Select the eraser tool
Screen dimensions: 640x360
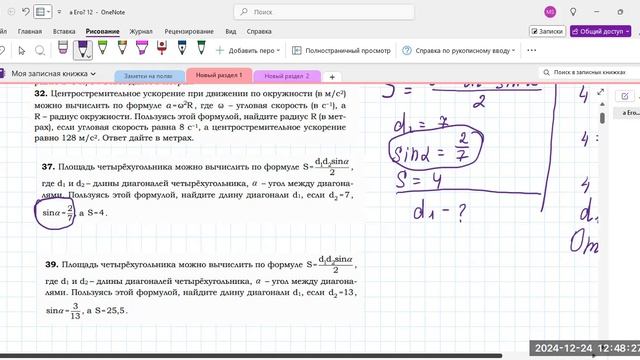pyautogui.click(x=63, y=48)
